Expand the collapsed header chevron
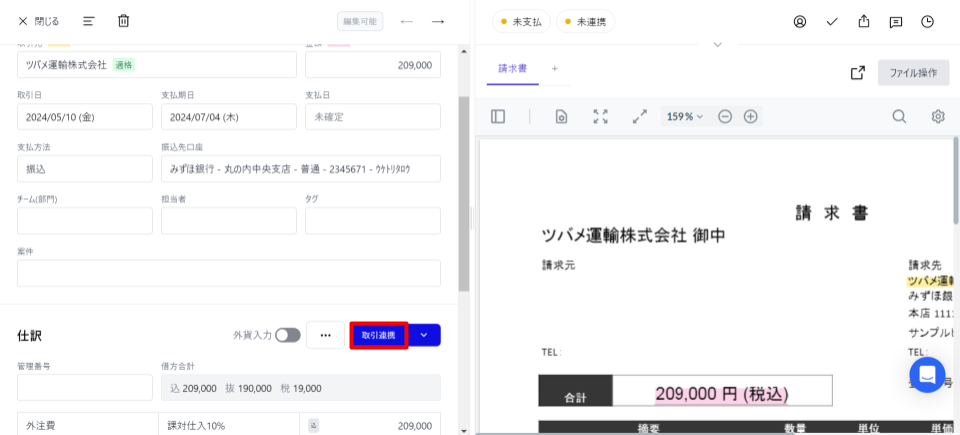 pos(717,45)
